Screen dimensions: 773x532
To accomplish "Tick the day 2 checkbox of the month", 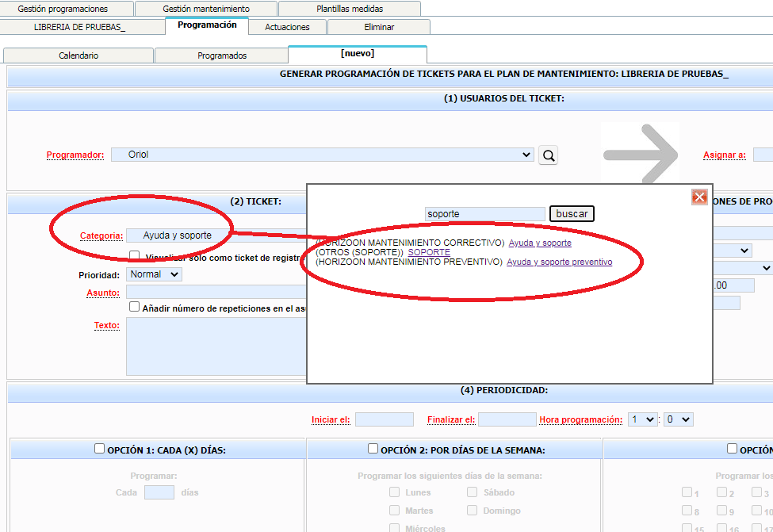I will click(x=721, y=492).
